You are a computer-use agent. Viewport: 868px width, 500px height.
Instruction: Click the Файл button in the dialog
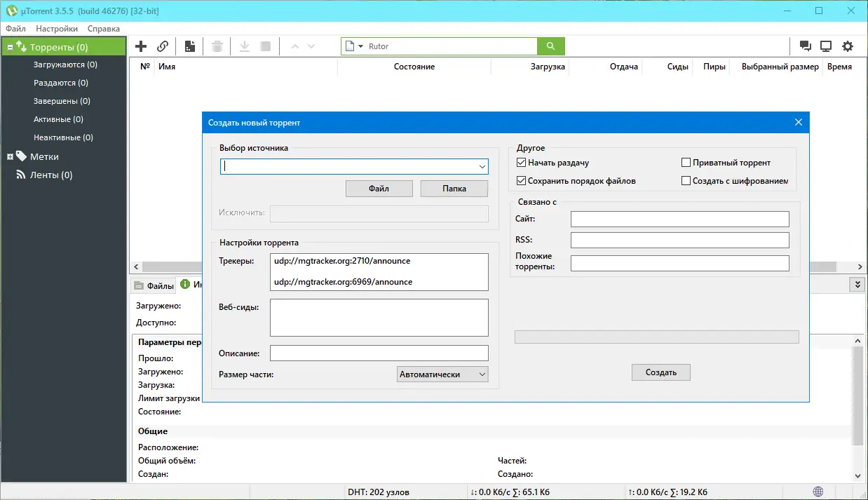pos(379,189)
